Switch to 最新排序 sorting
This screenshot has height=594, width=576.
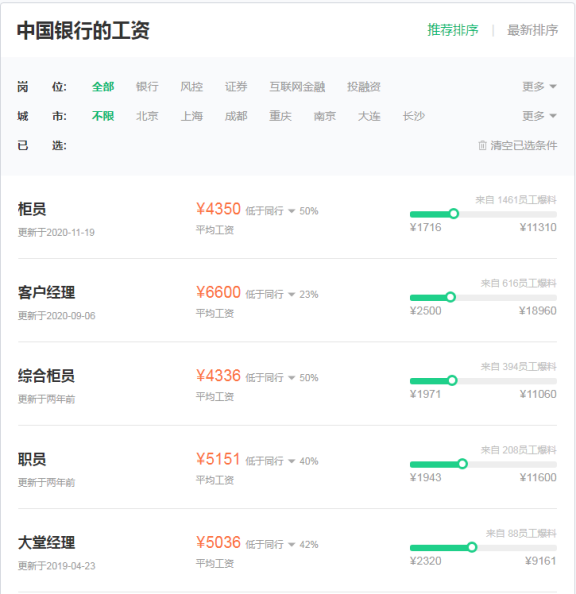pyautogui.click(x=532, y=30)
